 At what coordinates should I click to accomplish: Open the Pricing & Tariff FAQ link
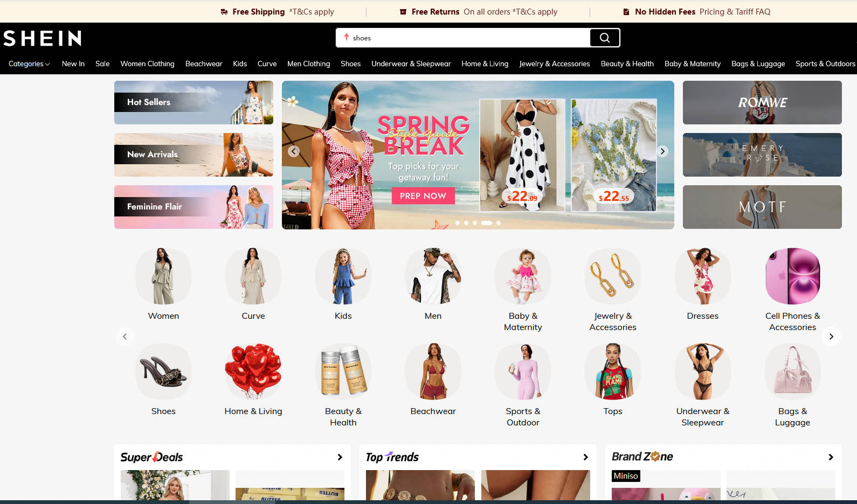tap(735, 12)
